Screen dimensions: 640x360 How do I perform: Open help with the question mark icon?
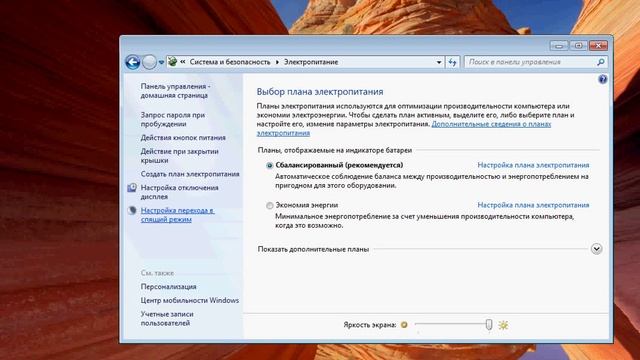click(602, 79)
